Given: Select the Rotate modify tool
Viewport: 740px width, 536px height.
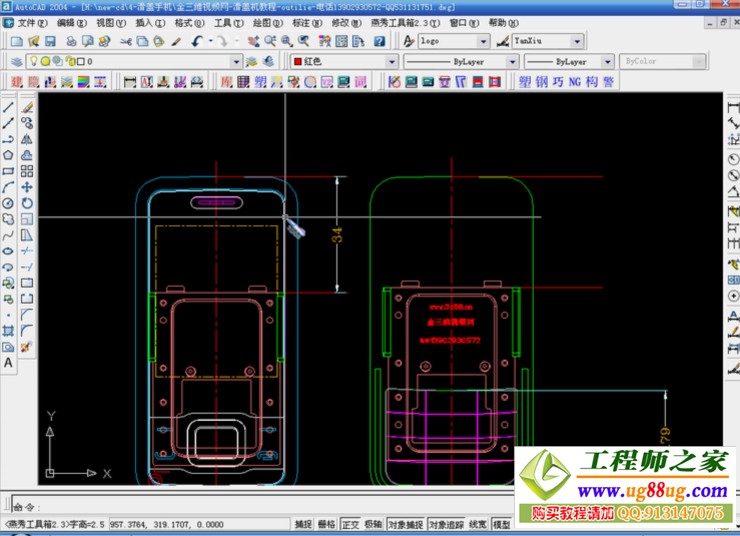Looking at the screenshot, I should (x=27, y=203).
